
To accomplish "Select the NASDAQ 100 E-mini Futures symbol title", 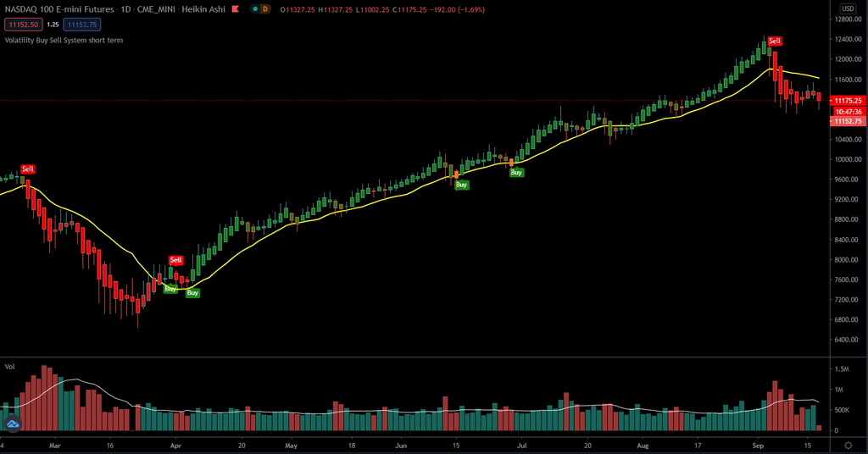I will (59, 9).
